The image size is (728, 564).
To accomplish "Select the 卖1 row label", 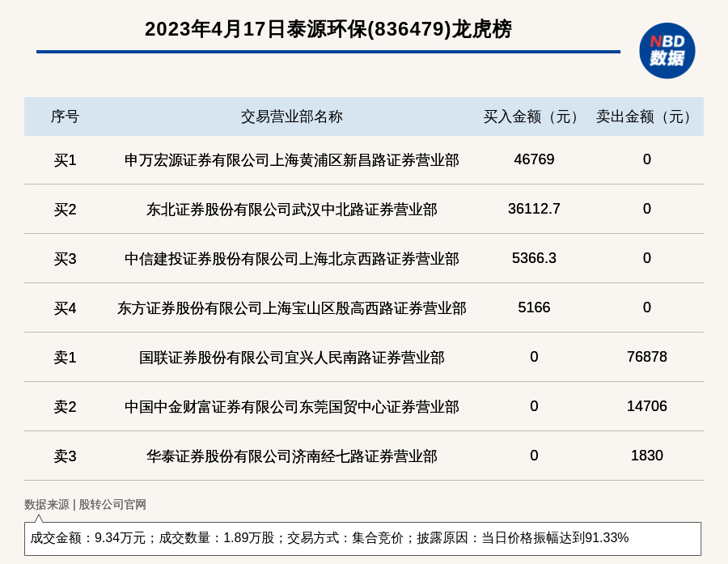I will [65, 358].
